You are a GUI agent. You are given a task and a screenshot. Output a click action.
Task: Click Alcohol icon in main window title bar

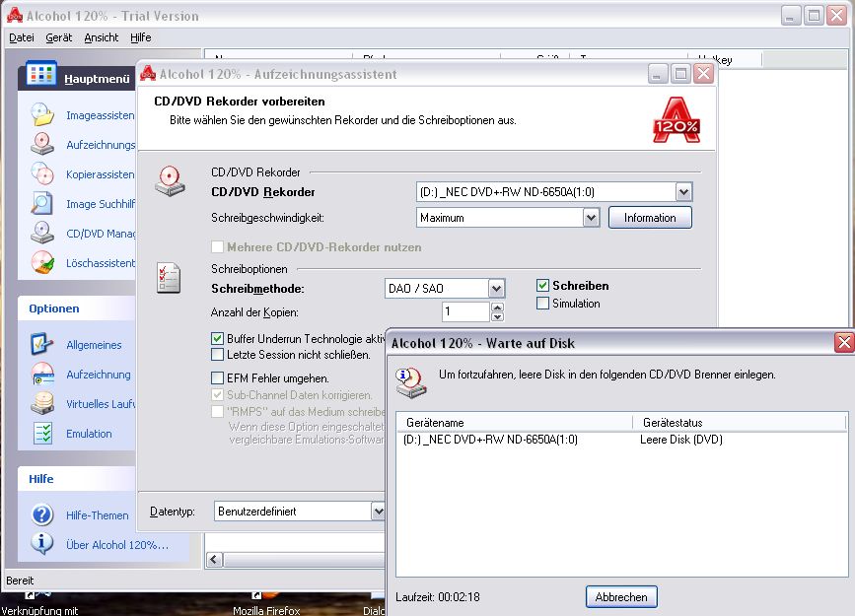[x=15, y=15]
